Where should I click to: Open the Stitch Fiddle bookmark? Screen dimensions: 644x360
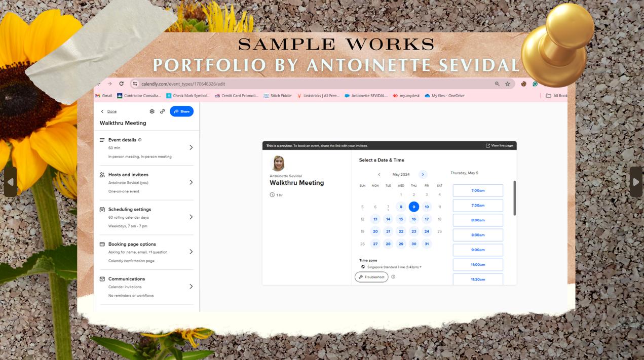[x=277, y=96]
